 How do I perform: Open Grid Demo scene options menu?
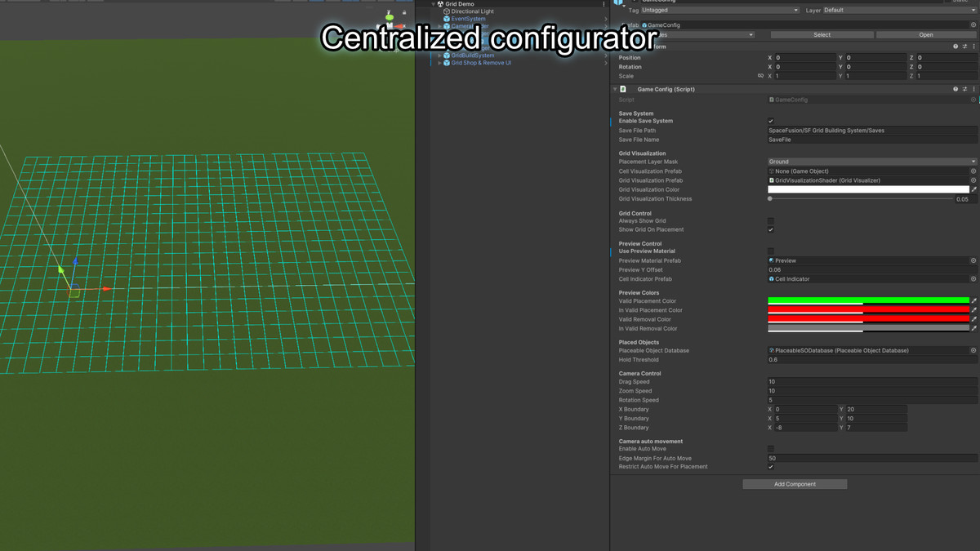coord(604,4)
